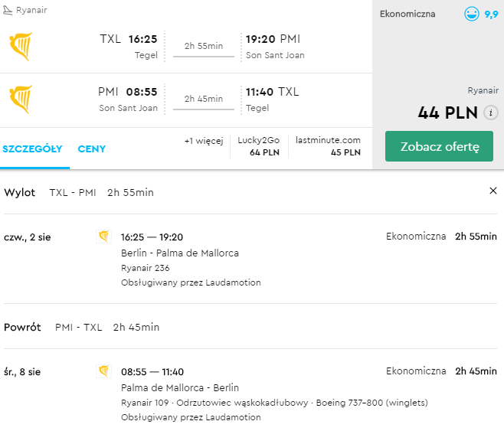504x431 pixels.
Task: Click the airplane seat icon next to Ryanair
Action: (8, 10)
